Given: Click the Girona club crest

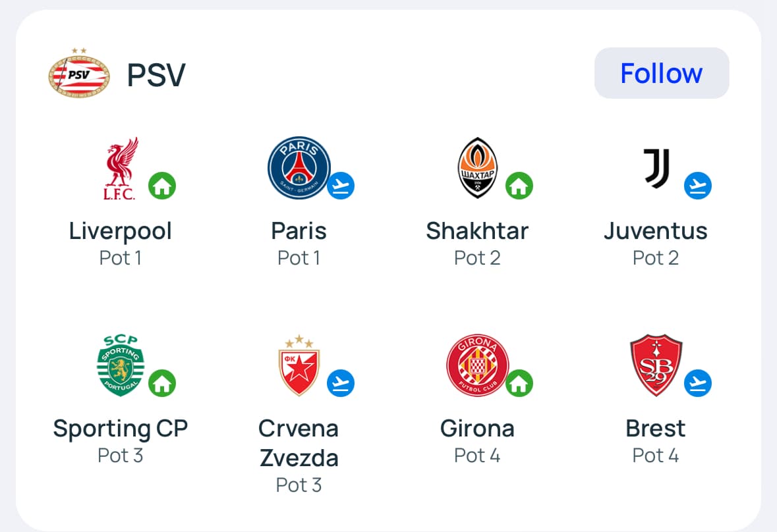Looking at the screenshot, I should tap(477, 365).
